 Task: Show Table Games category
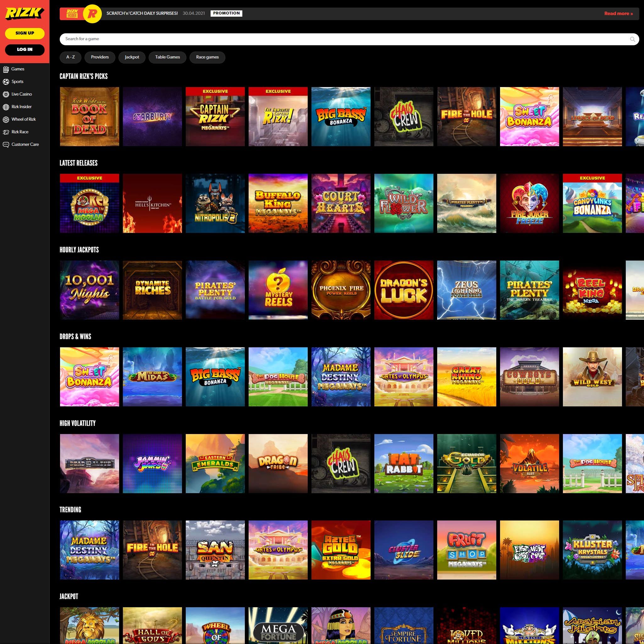pyautogui.click(x=167, y=57)
